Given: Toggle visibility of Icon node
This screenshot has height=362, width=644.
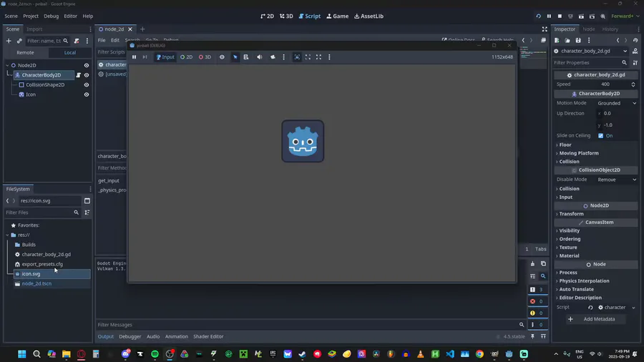Looking at the screenshot, I should click(x=87, y=95).
